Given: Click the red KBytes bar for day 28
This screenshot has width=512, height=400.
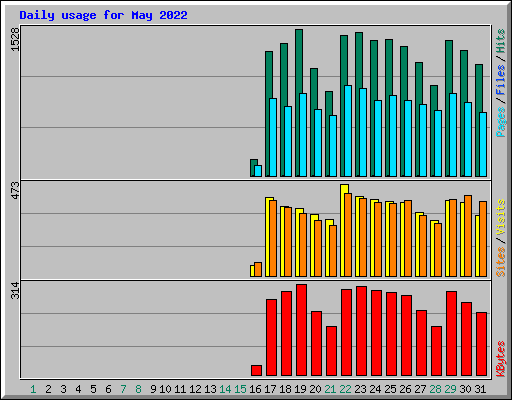Looking at the screenshot, I should [436, 351].
